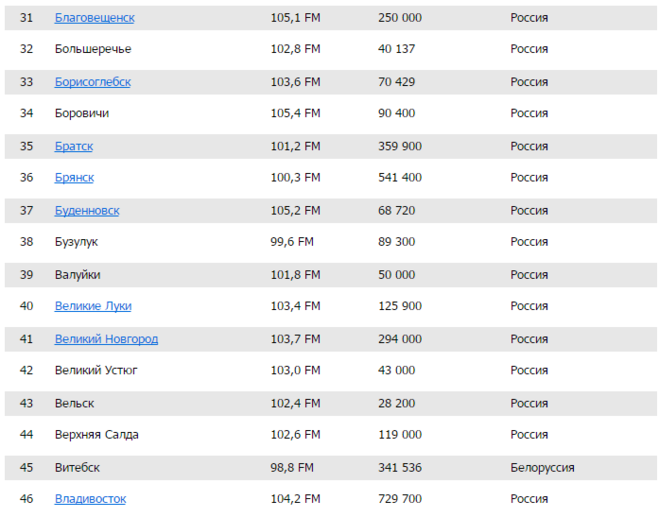Select the 729 700 population value
The height and width of the screenshot is (518, 659).
400,498
